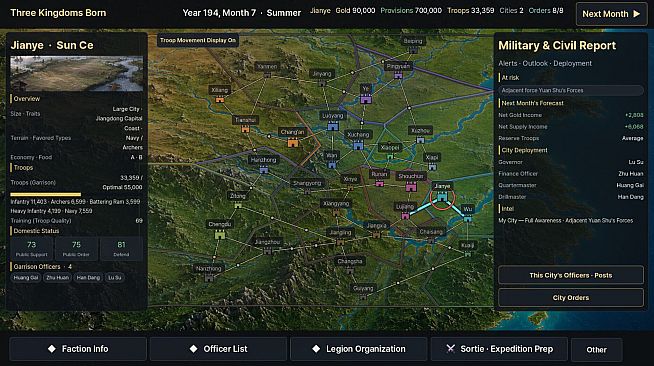Click the yellow troop garrison progress bar

[x=46, y=194]
